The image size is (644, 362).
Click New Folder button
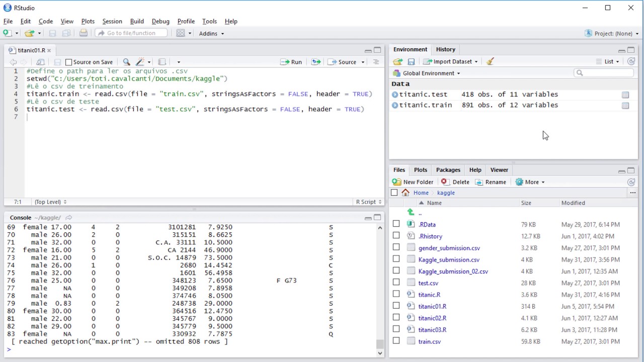pyautogui.click(x=413, y=182)
